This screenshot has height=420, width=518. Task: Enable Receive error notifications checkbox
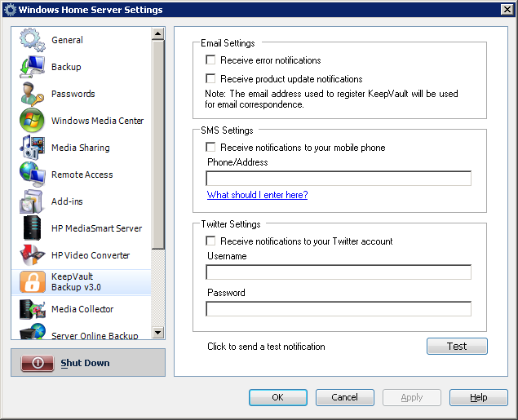click(x=210, y=60)
